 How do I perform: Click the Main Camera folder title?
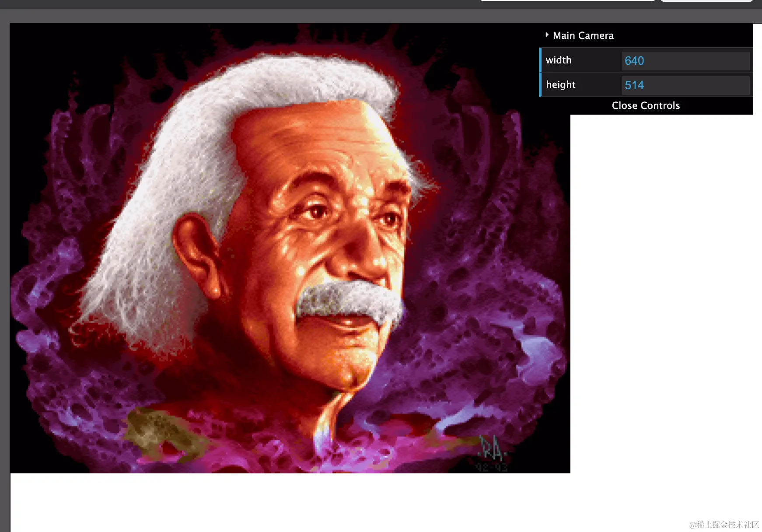click(583, 35)
